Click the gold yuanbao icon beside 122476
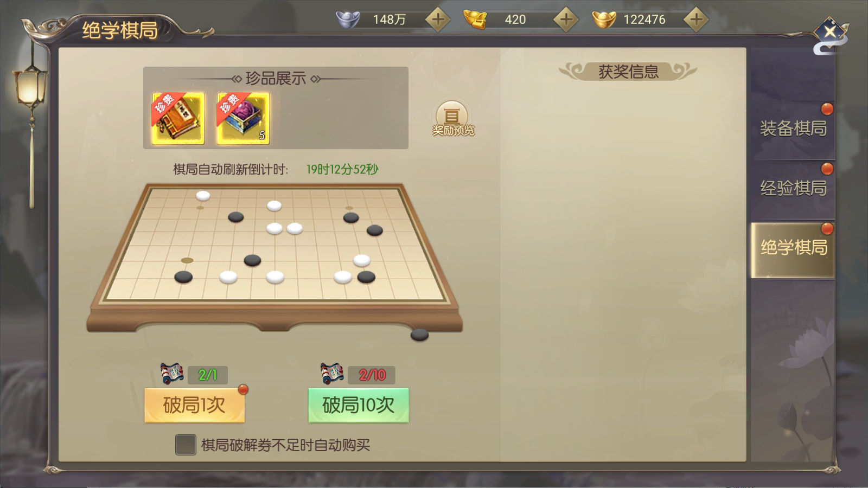Viewport: 868px width, 488px height. (x=604, y=20)
